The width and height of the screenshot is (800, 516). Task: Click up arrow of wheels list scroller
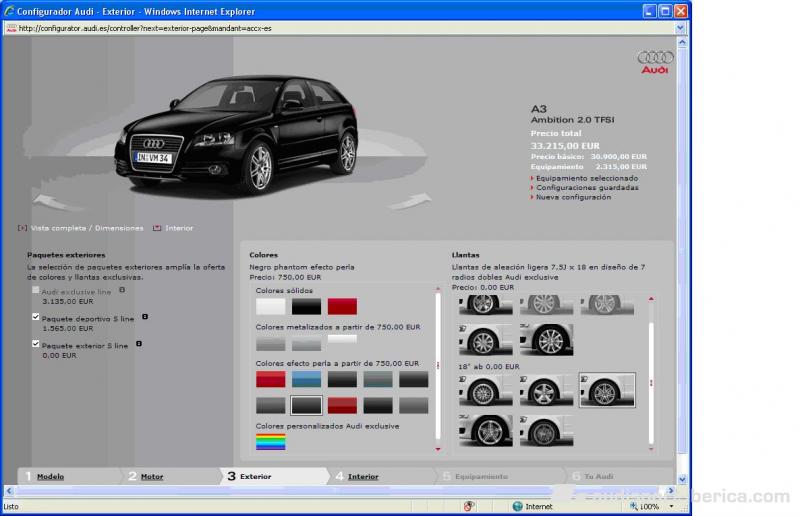tap(651, 299)
